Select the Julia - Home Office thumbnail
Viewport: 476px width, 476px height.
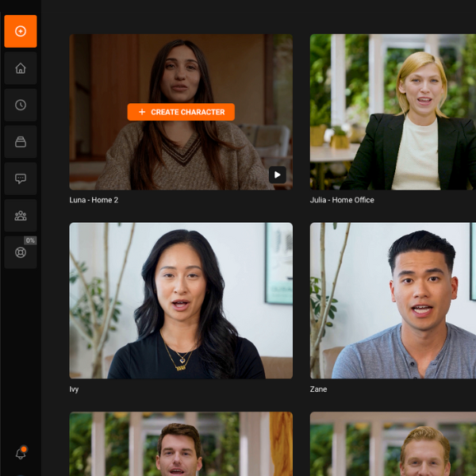(x=393, y=111)
